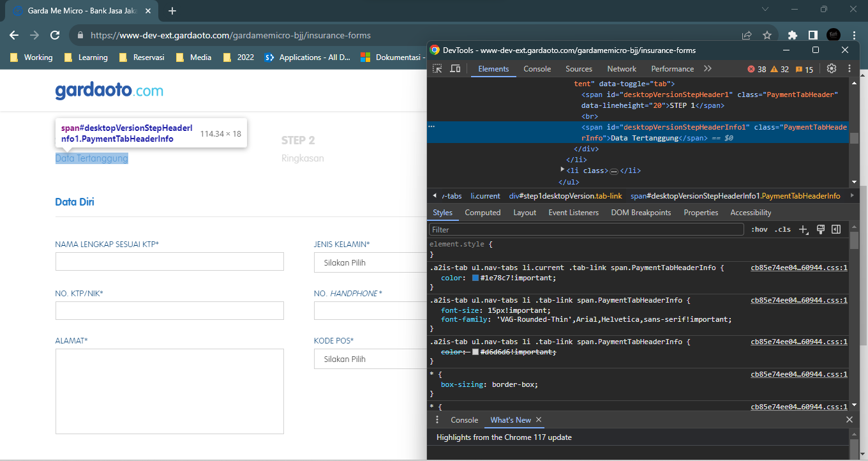This screenshot has width=868, height=461.
Task: Close the What's New drawer tab
Action: pyautogui.click(x=539, y=420)
